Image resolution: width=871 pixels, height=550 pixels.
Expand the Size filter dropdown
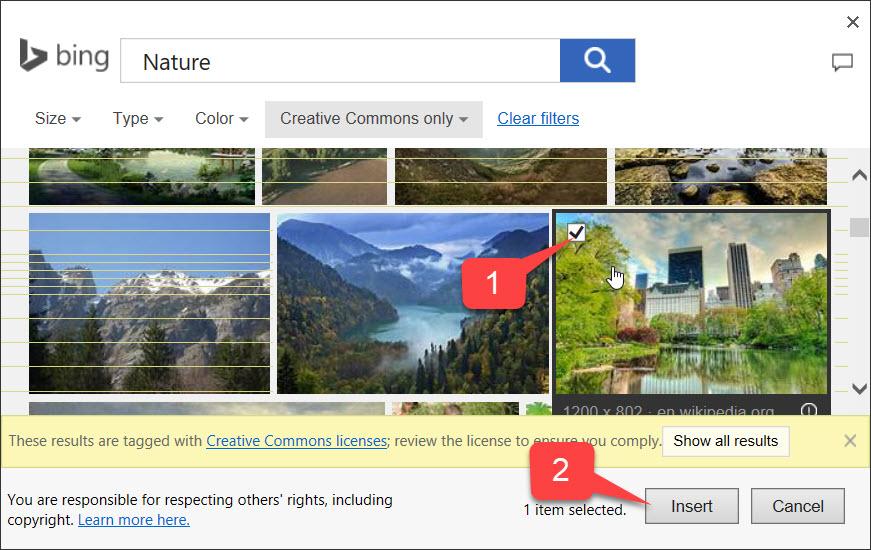point(57,118)
